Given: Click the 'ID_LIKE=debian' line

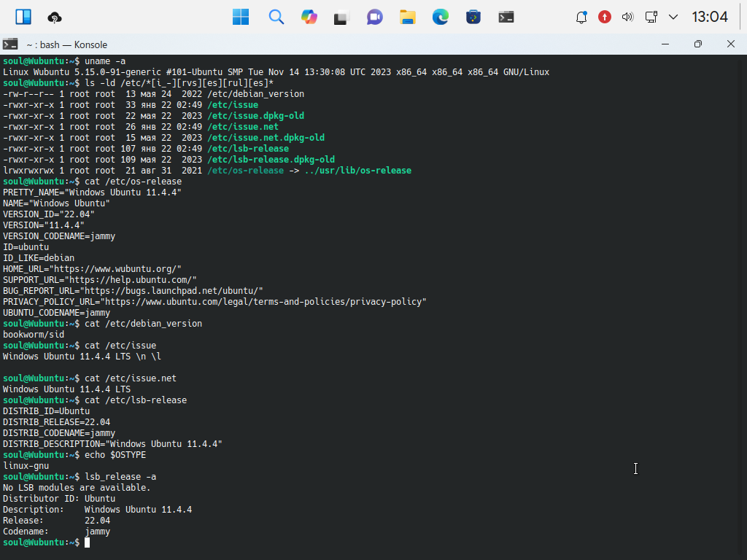Looking at the screenshot, I should [39, 258].
